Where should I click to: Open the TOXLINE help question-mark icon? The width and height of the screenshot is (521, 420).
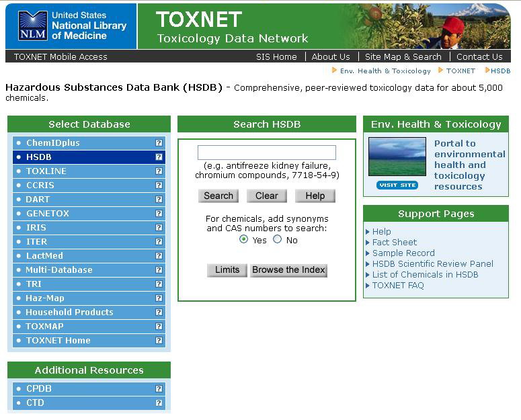(x=159, y=171)
